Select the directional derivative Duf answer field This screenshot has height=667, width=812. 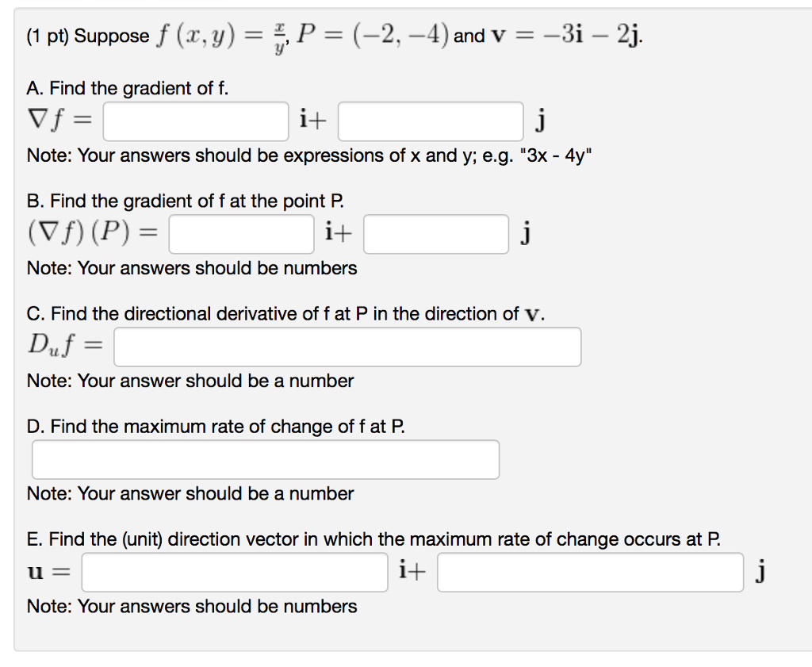tap(347, 346)
